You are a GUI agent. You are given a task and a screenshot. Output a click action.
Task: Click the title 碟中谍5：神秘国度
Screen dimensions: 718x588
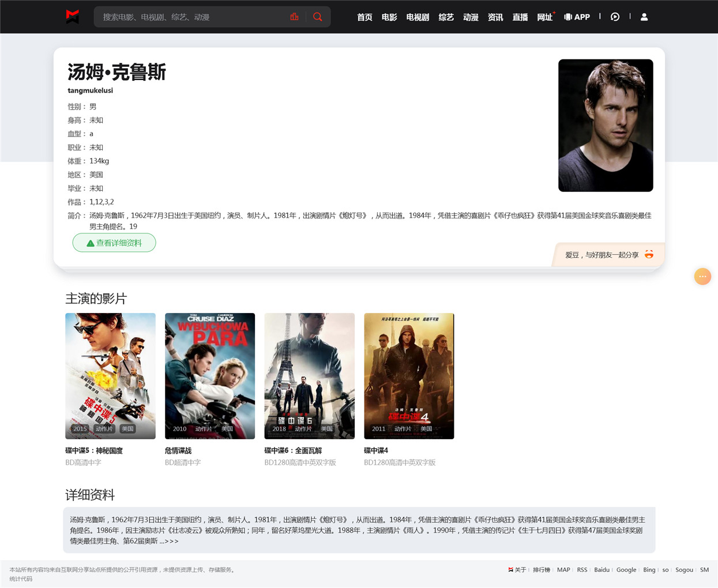(x=94, y=451)
